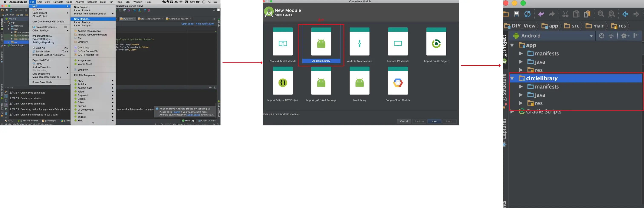Click the Find magnifier icon in the enlarged toolbar
This screenshot has height=208, width=644.
[601, 14]
